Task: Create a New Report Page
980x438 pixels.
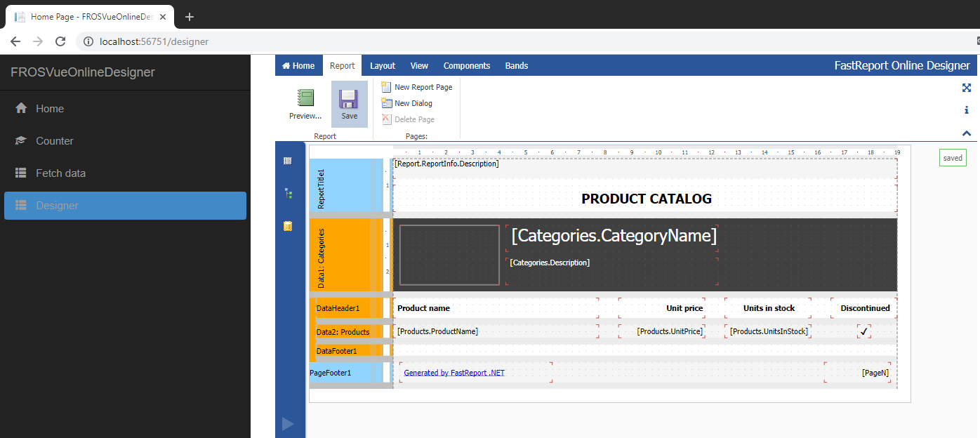Action: [417, 87]
